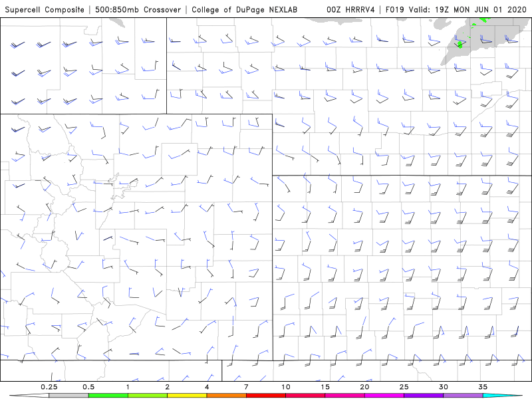Click the 0.5 scale label
Image resolution: width=532 pixels, height=399 pixels.
coord(88,387)
